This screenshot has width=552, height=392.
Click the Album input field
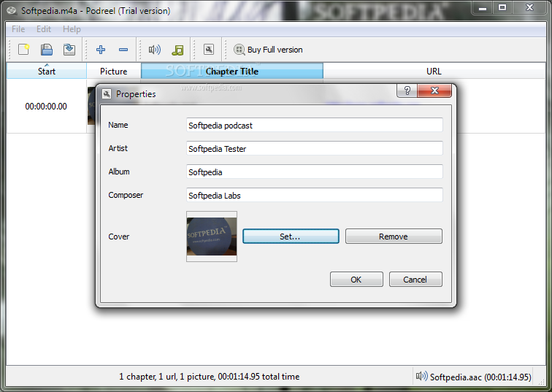(x=315, y=172)
